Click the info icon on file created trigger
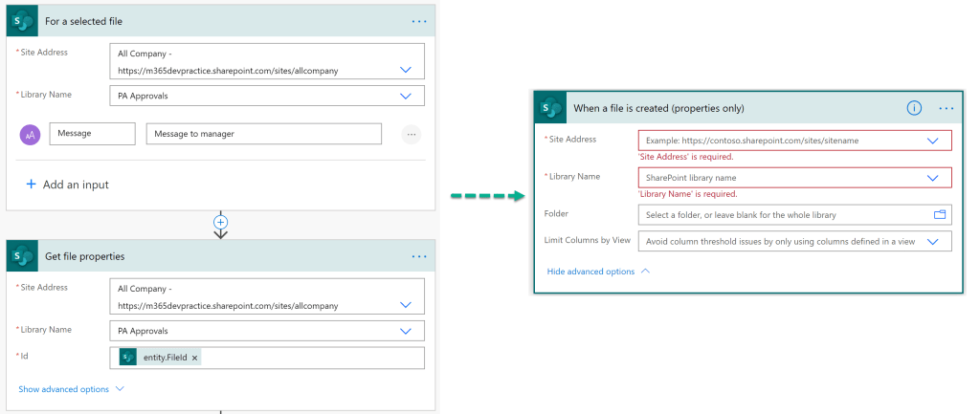 coord(914,108)
